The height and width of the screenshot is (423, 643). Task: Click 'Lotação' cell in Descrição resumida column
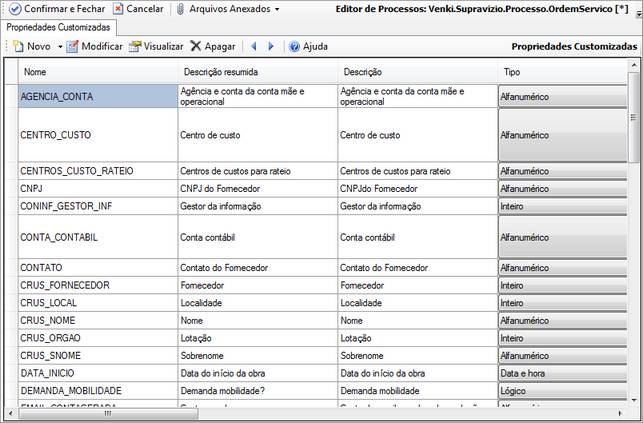(258, 338)
